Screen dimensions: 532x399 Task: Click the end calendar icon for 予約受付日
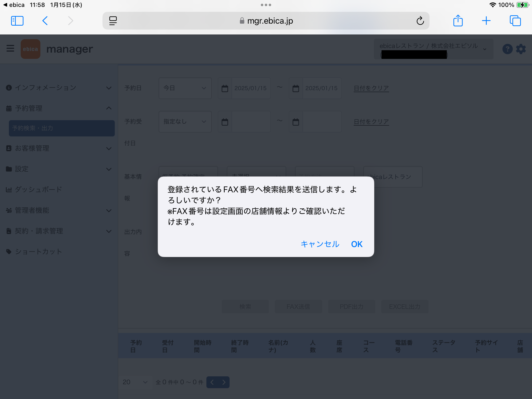[x=296, y=122]
